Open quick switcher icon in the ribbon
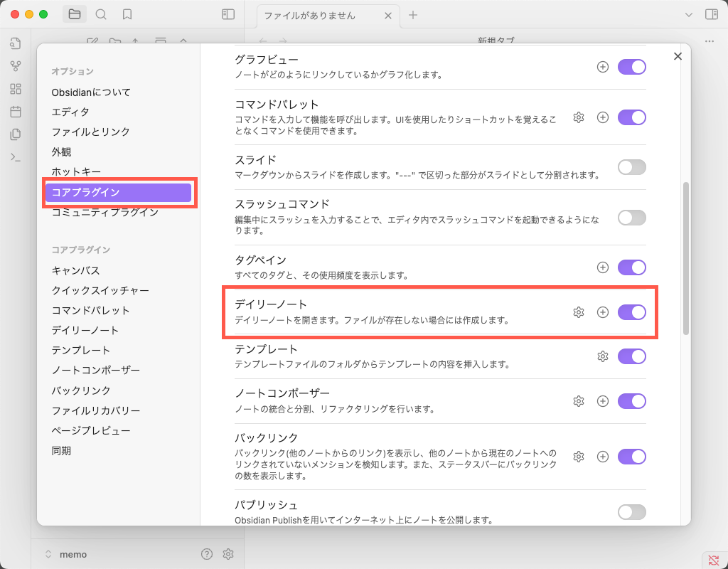 click(x=16, y=43)
